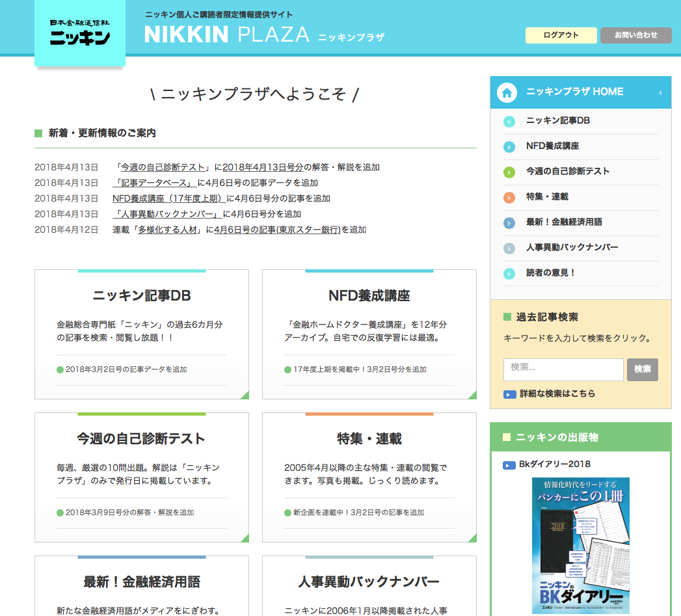Click blue arrow icon beside Bkダイアリー2018

[x=509, y=465]
